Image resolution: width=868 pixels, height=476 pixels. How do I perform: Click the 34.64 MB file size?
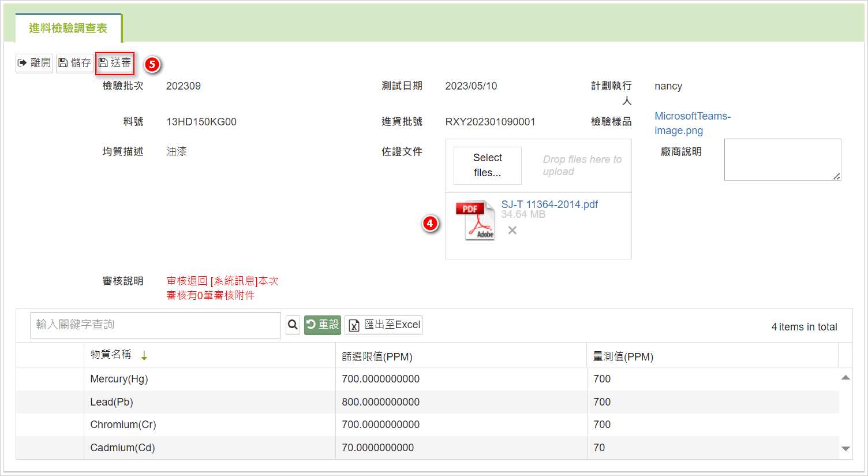click(523, 214)
